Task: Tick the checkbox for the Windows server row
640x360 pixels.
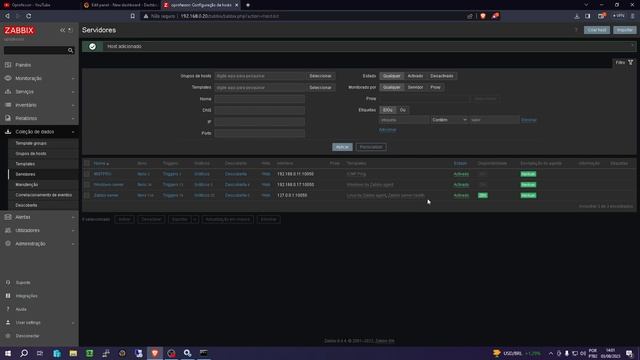Action: [87, 184]
